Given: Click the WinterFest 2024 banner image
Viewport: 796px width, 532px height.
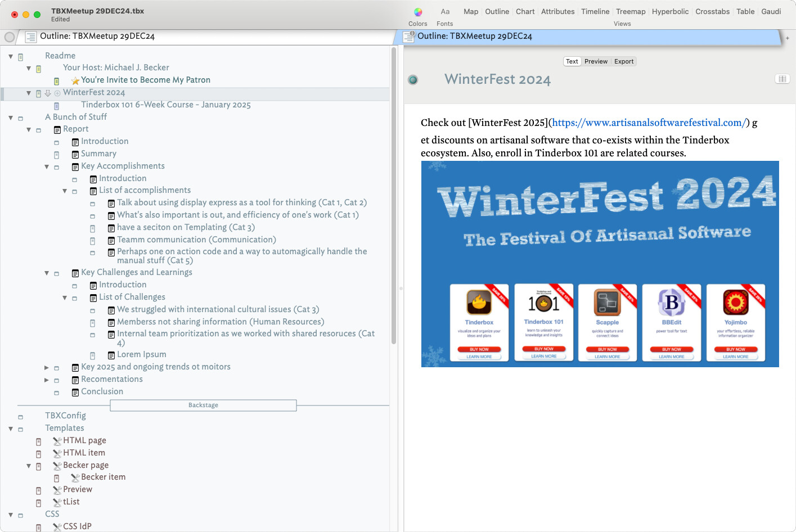Looking at the screenshot, I should 600,264.
